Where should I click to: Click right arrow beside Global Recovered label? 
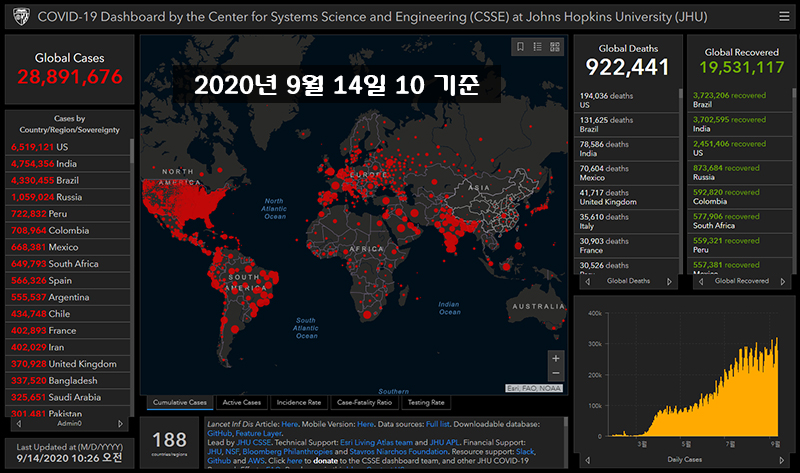[783, 282]
